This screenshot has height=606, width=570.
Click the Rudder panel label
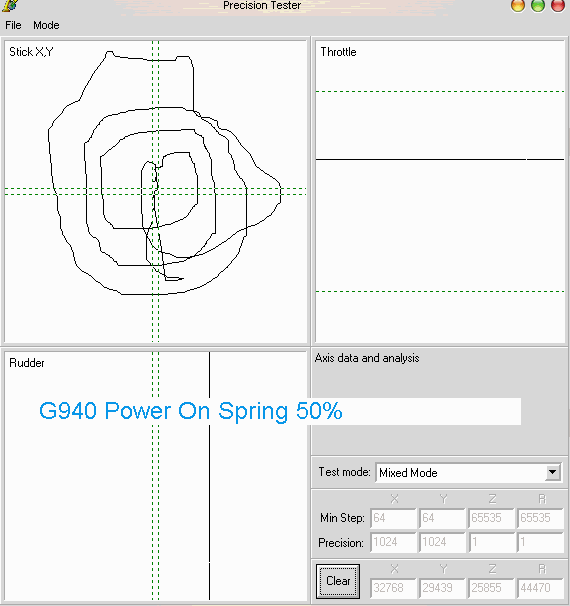point(27,363)
